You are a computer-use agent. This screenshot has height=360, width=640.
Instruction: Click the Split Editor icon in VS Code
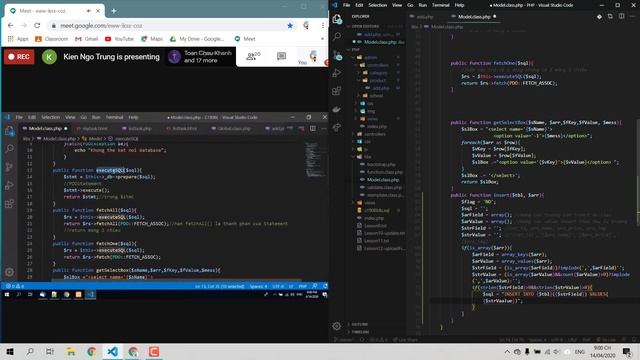[x=621, y=17]
